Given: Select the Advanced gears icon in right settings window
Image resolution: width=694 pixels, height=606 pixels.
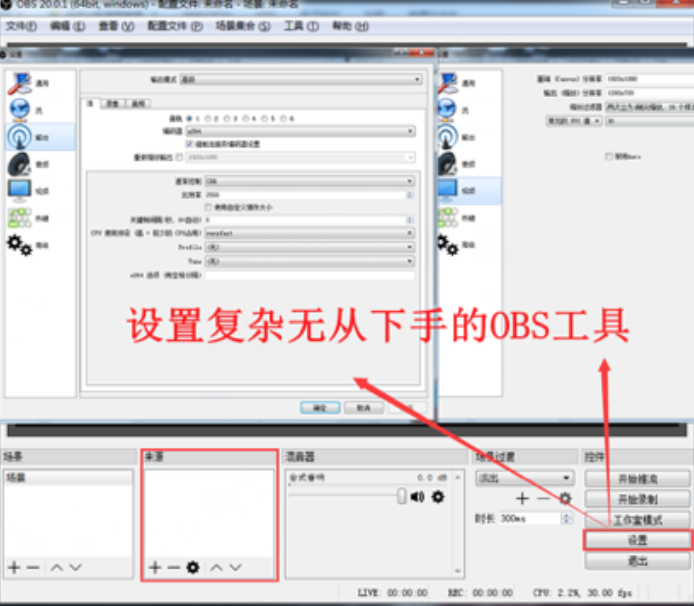Looking at the screenshot, I should pyautogui.click(x=447, y=244).
